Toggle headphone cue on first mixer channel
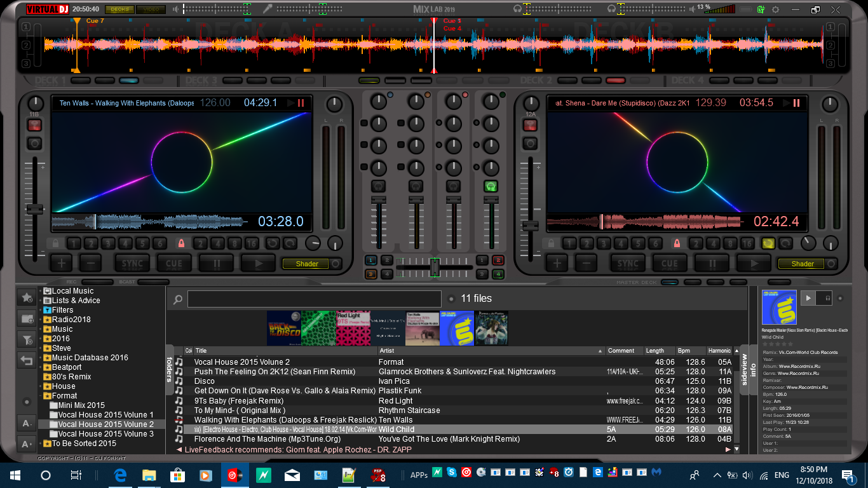This screenshot has width=868, height=488. coord(378,186)
